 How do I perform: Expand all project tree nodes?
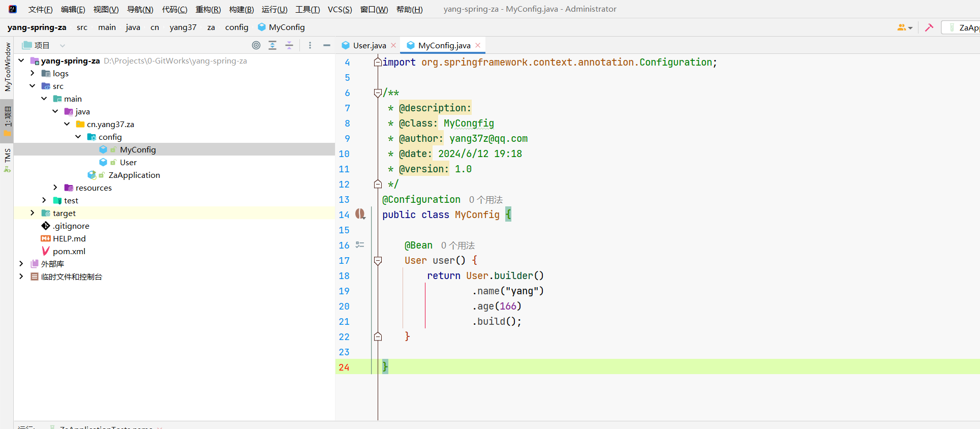272,45
